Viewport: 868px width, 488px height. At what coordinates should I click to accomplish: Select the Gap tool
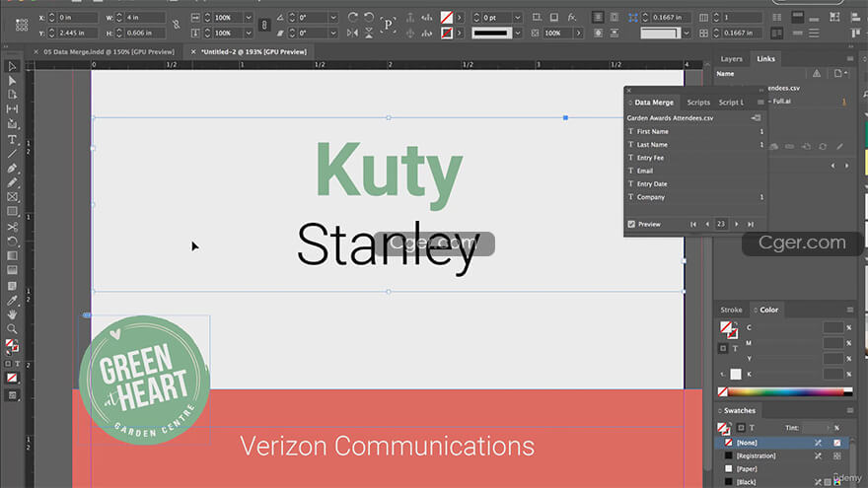pos(12,109)
